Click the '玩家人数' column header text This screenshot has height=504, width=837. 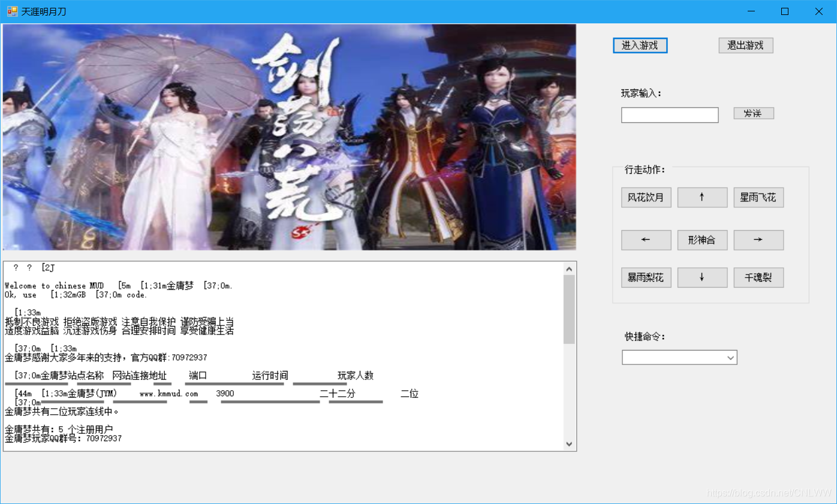coord(356,376)
